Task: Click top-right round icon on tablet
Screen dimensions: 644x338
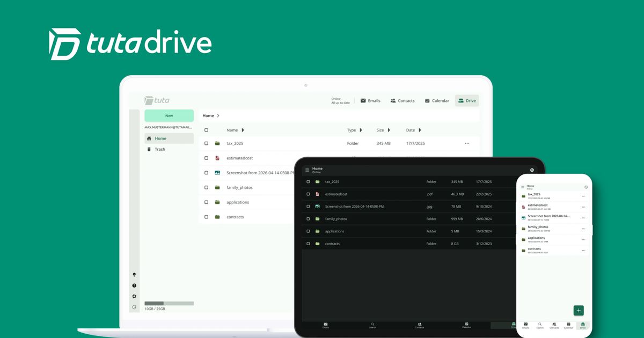Action: 532,170
